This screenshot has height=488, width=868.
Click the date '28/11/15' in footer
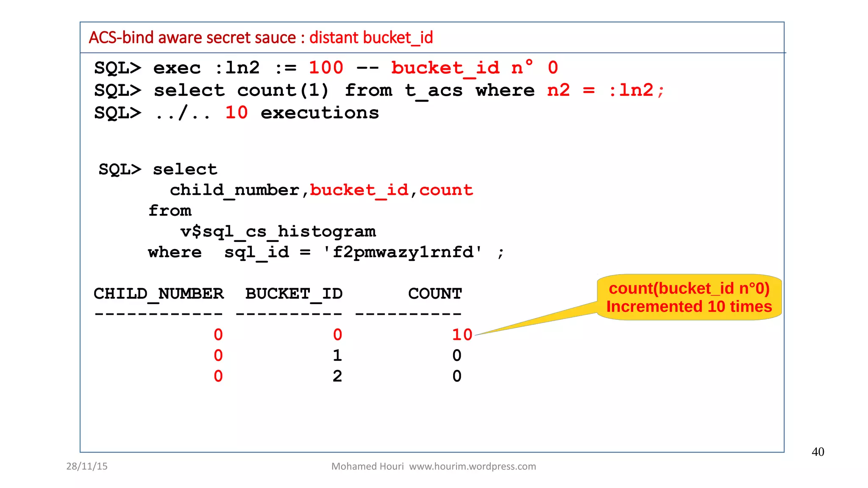(x=87, y=466)
